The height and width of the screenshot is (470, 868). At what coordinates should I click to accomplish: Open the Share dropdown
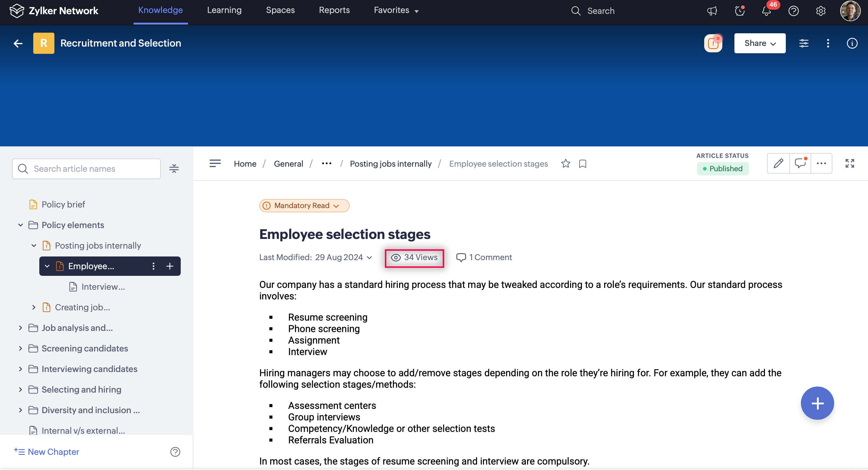point(759,43)
